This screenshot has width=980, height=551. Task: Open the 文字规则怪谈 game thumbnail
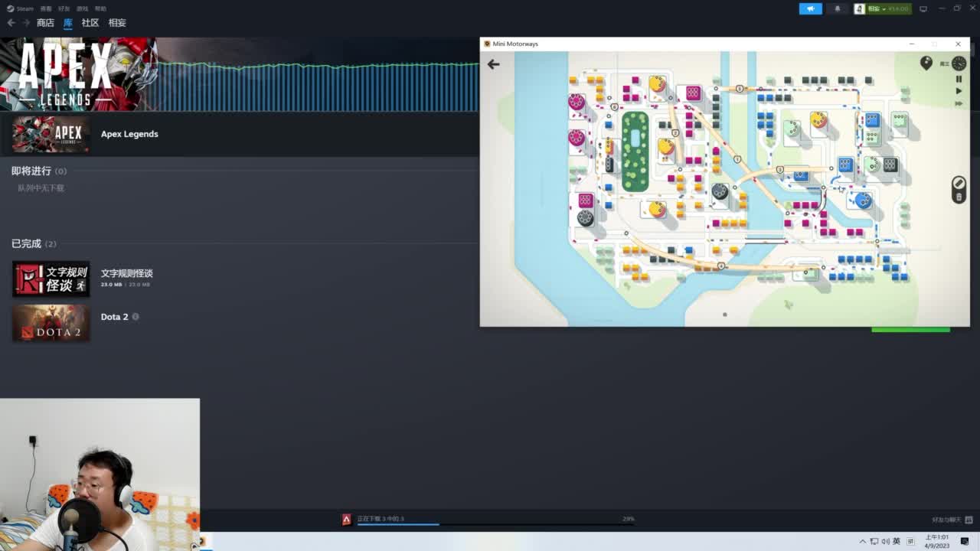click(x=51, y=279)
